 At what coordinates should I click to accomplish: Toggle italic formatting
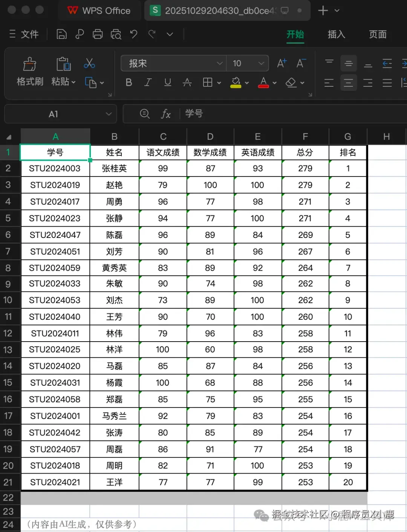click(x=148, y=82)
